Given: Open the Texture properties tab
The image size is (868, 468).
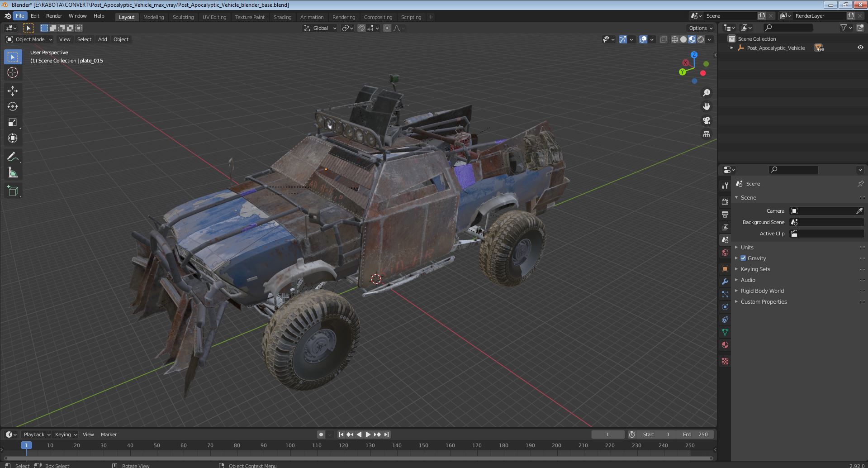Looking at the screenshot, I should click(x=725, y=361).
